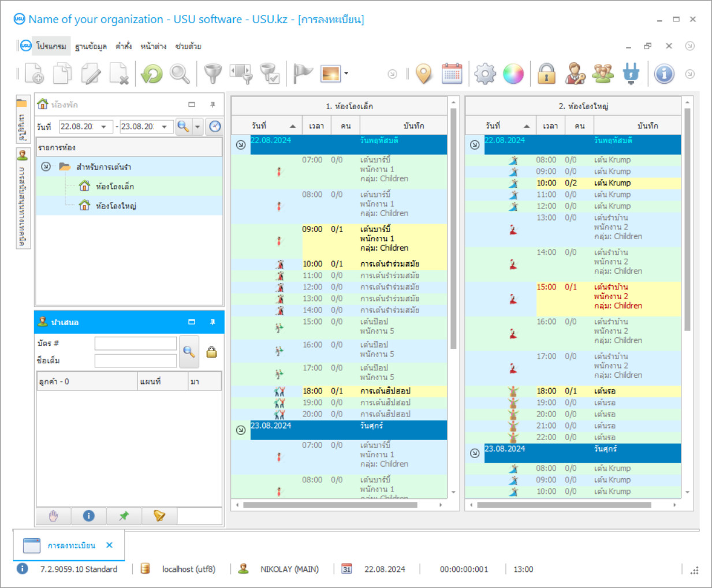
Task: Select ห้องโถงใหญ่ in the room list
Action: 115,206
